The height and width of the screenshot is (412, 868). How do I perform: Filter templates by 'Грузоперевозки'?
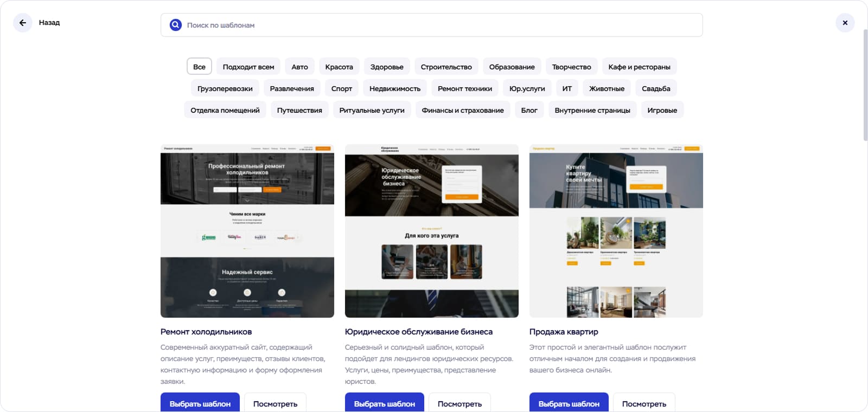click(225, 88)
